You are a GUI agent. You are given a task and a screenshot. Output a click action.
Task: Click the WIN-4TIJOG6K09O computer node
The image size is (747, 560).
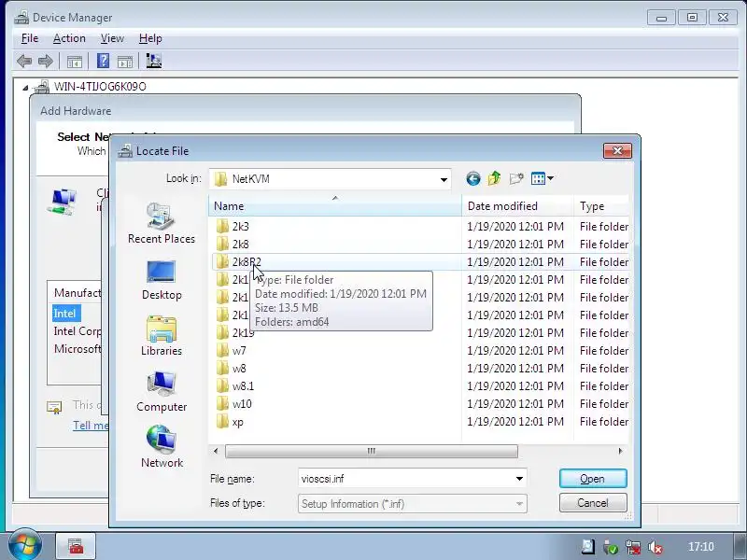pyautogui.click(x=100, y=87)
